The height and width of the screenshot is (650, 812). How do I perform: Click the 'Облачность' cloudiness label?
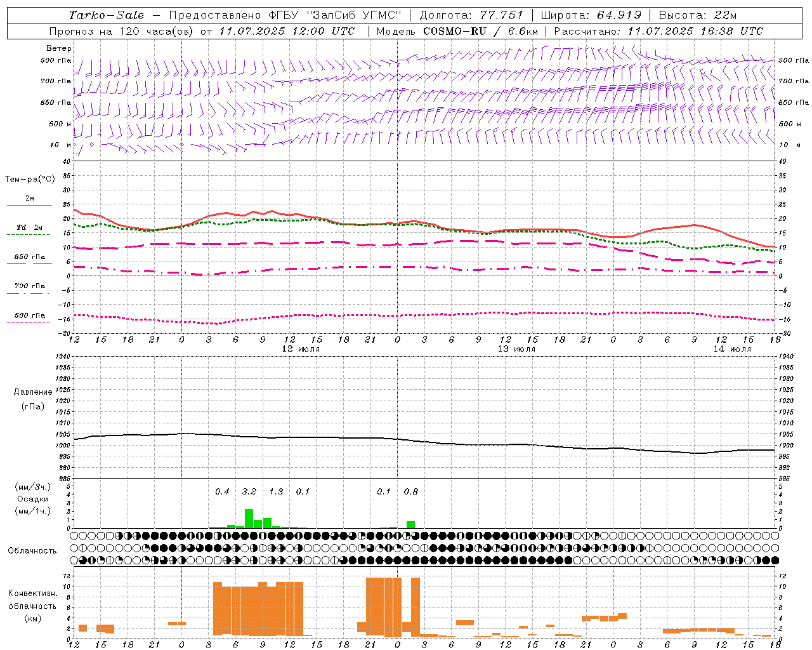[32, 551]
